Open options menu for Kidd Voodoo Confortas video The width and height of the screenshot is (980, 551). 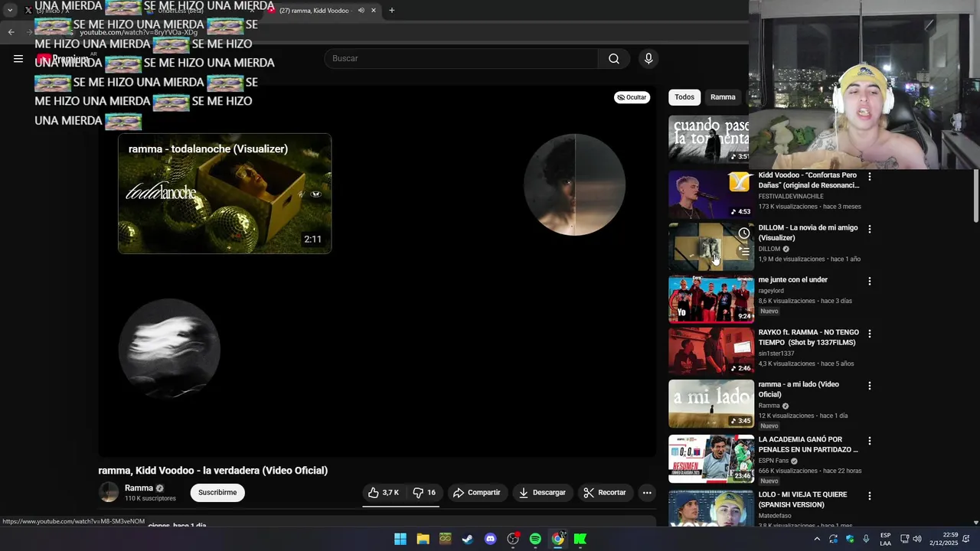869,177
